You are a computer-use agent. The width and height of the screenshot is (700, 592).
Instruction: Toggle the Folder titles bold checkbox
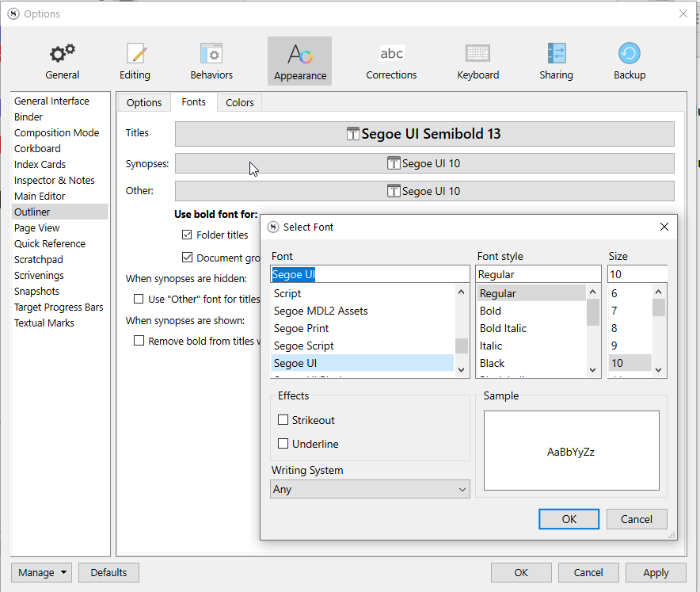(187, 235)
